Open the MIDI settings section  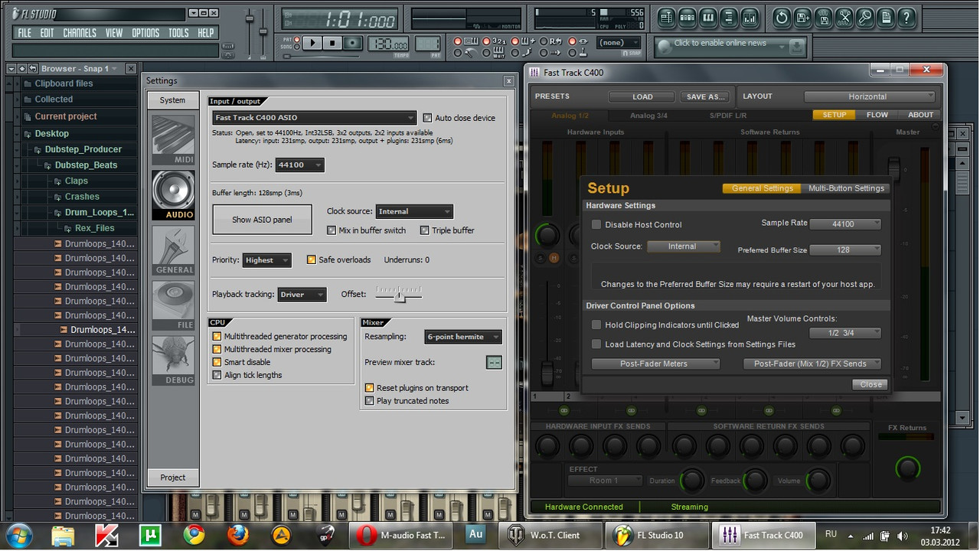pyautogui.click(x=173, y=139)
